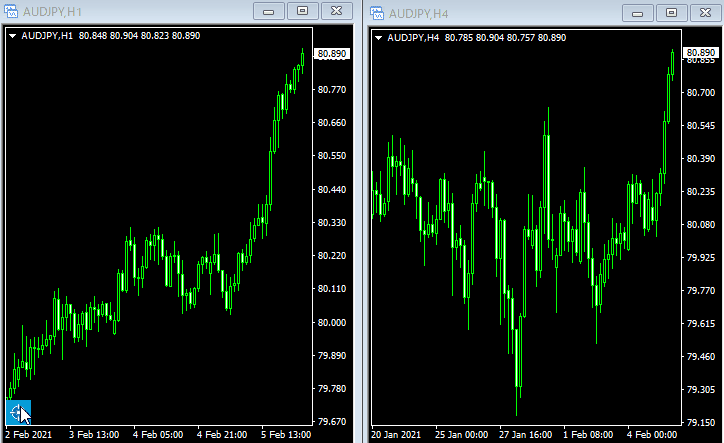This screenshot has width=724, height=443.
Task: Close the AUDJPY,H1 chart window
Action: click(335, 12)
